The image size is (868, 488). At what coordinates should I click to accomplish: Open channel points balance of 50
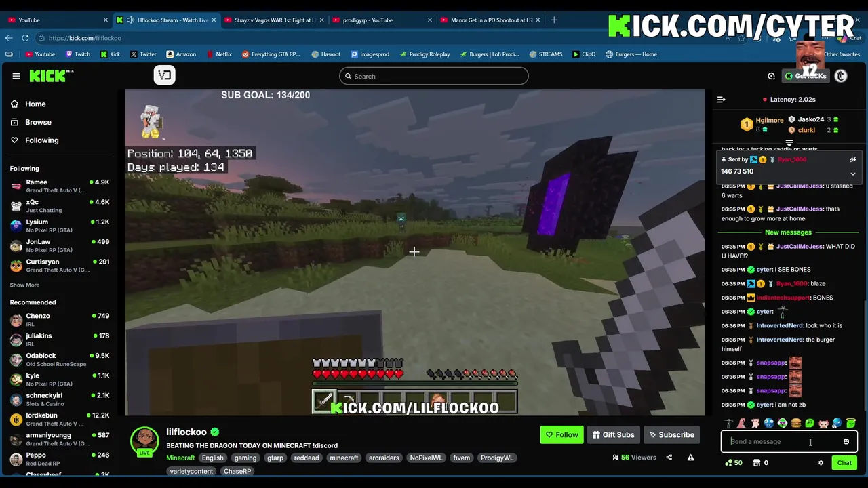tap(734, 463)
